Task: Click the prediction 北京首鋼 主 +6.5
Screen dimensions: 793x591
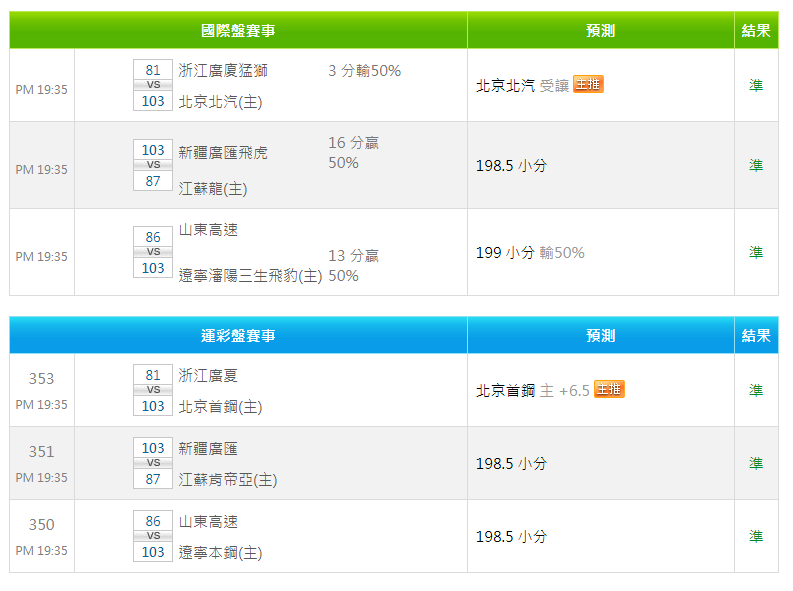Action: tap(533, 390)
